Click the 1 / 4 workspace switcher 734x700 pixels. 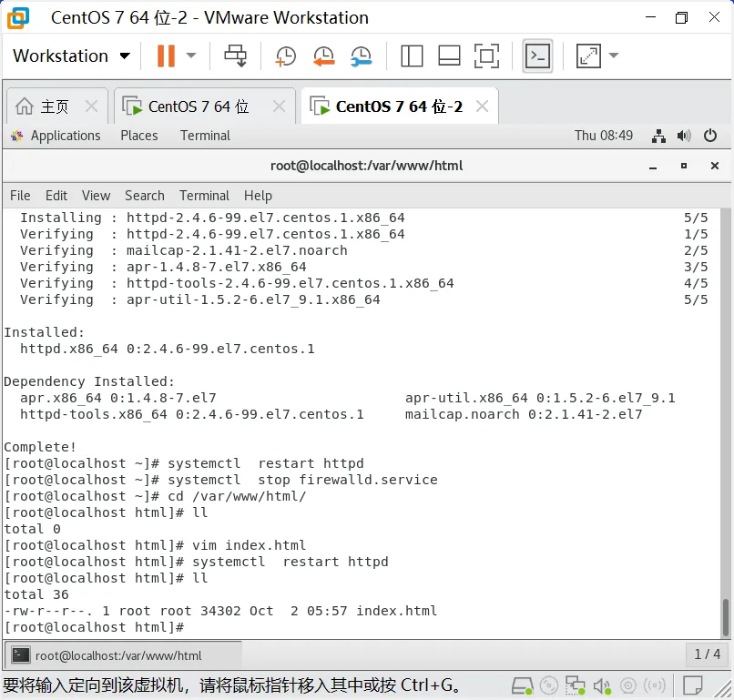point(707,654)
